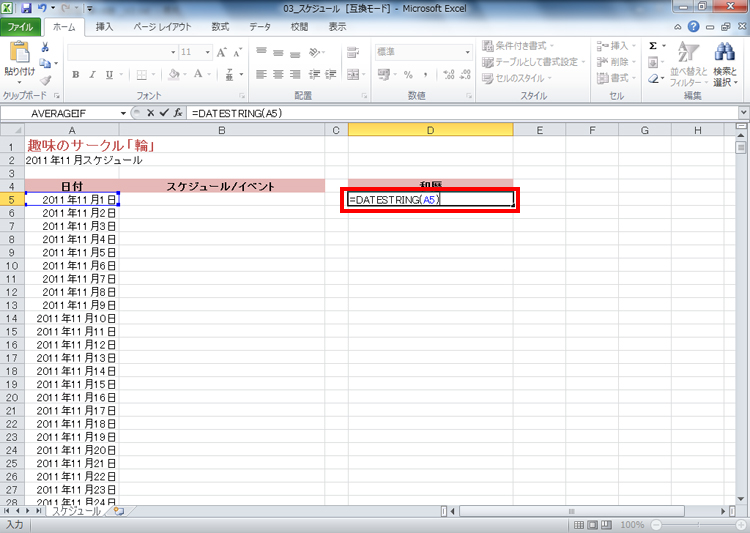Screen dimensions: 750x533
Task: Click the Increase Indent icon
Action: point(331,74)
